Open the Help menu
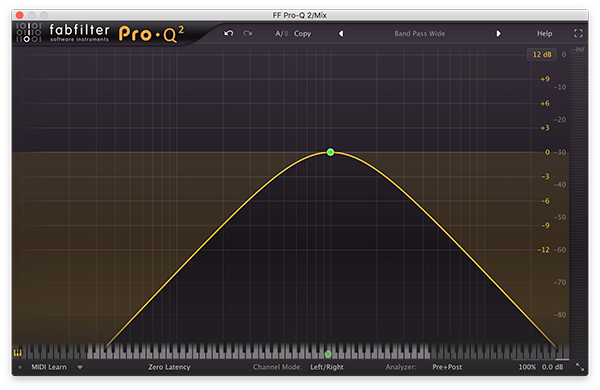 click(544, 34)
